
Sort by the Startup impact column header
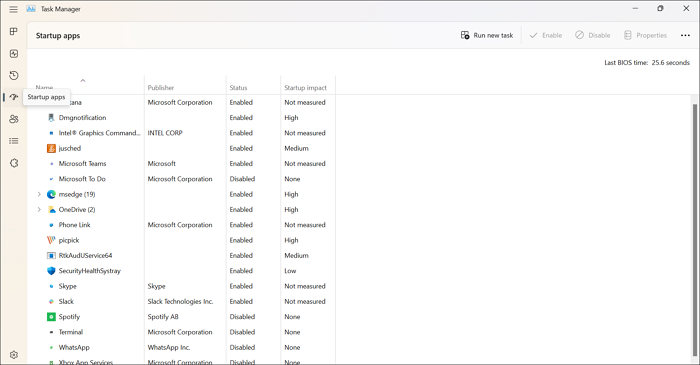pos(305,87)
